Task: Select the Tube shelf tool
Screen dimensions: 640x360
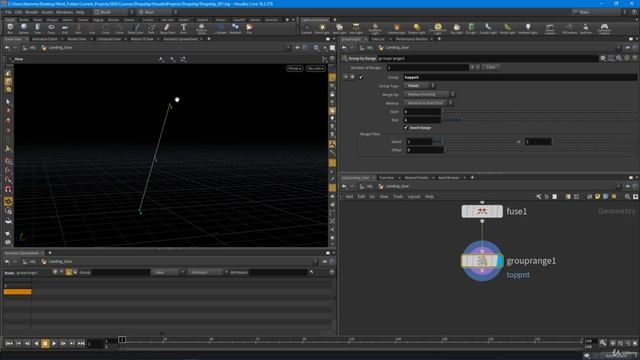Action: 37,28
